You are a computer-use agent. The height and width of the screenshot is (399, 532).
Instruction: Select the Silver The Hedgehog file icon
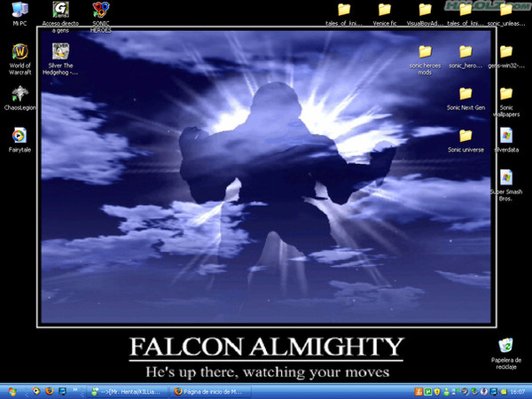point(60,59)
